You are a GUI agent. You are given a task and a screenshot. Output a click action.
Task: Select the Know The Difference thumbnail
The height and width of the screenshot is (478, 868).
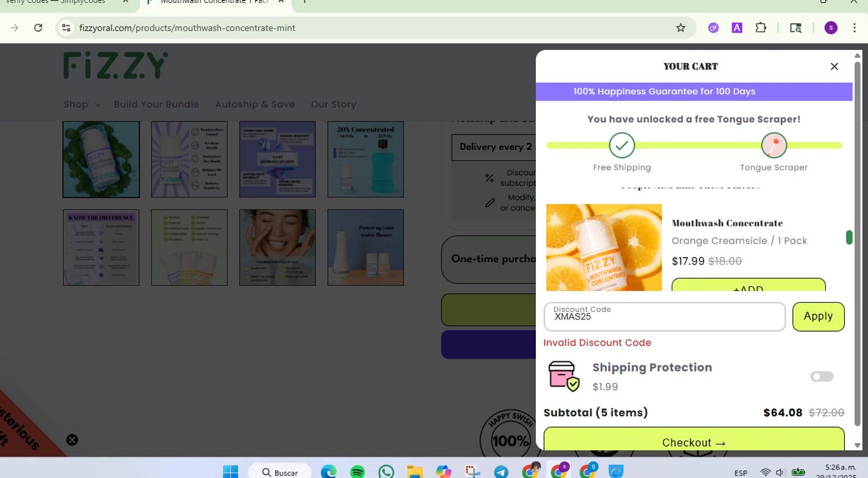click(101, 248)
